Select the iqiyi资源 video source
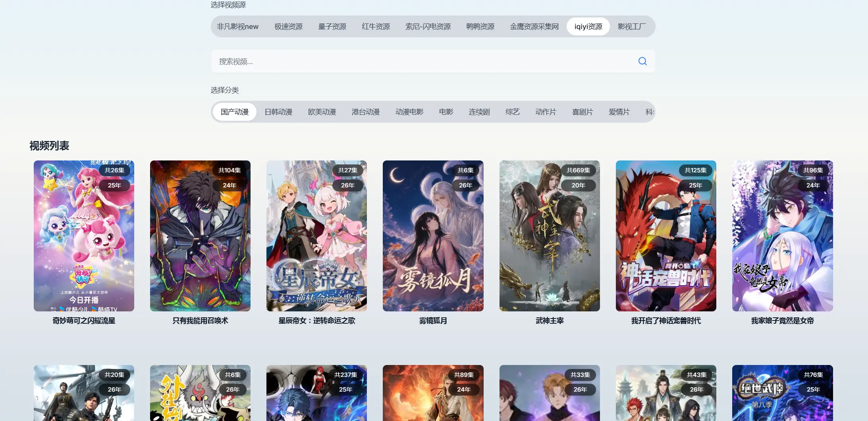 [588, 27]
